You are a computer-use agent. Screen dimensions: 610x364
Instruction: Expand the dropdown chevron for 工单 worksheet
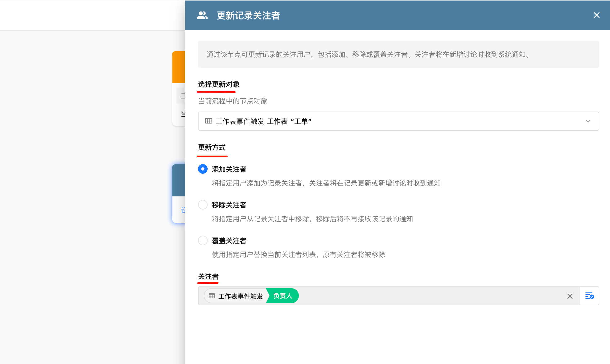point(588,121)
